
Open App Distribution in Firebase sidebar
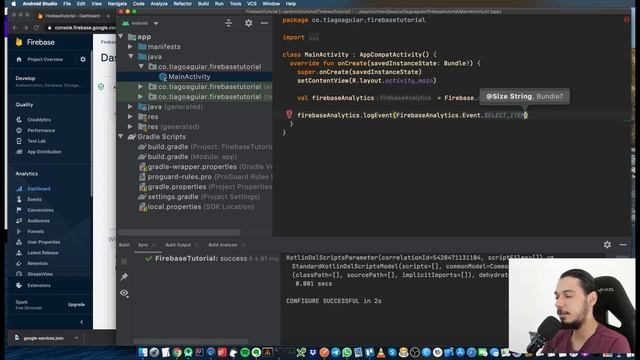(44, 151)
